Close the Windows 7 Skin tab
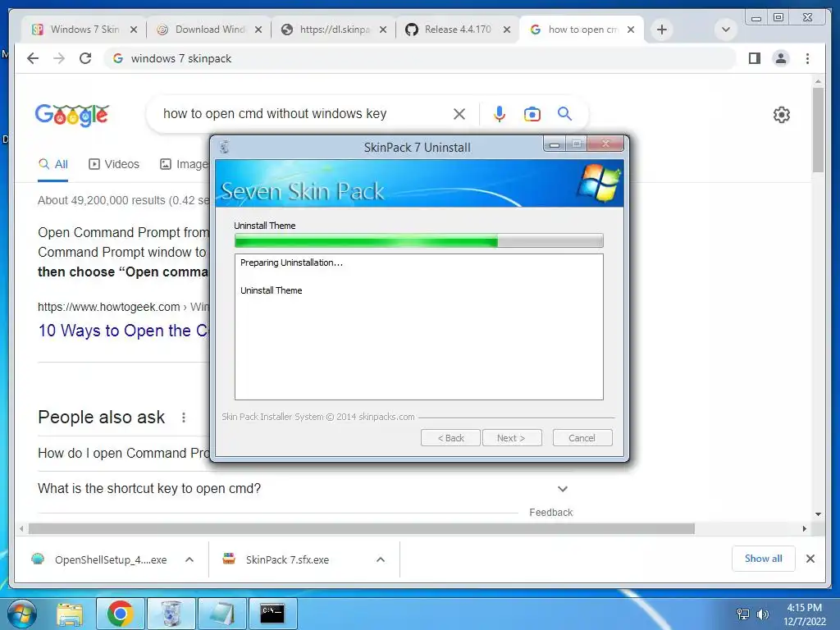 (x=134, y=30)
